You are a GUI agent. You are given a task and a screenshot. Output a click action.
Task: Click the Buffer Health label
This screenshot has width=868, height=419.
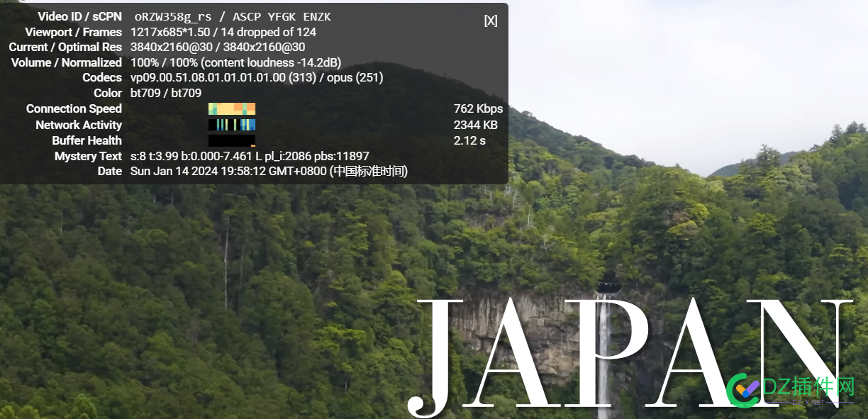[x=87, y=140]
